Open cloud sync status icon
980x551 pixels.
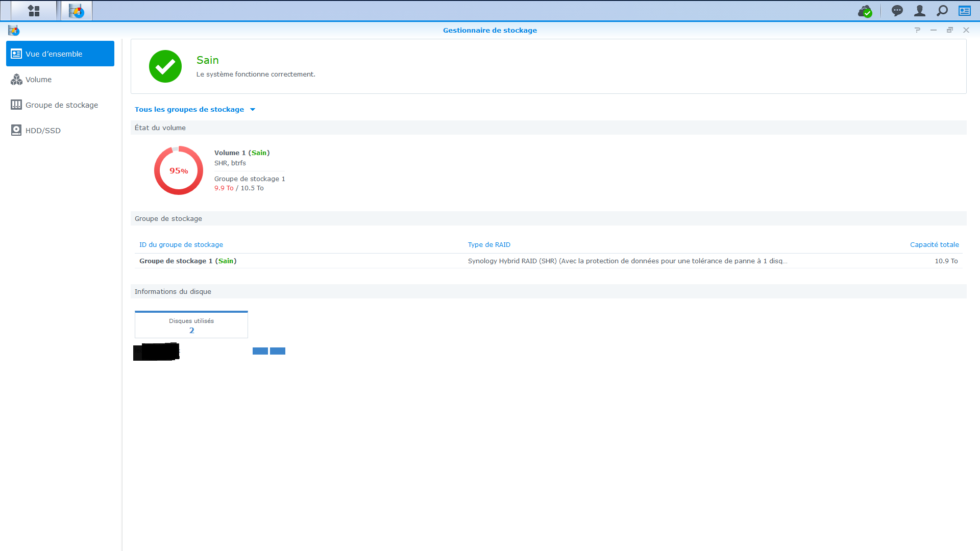pos(865,11)
